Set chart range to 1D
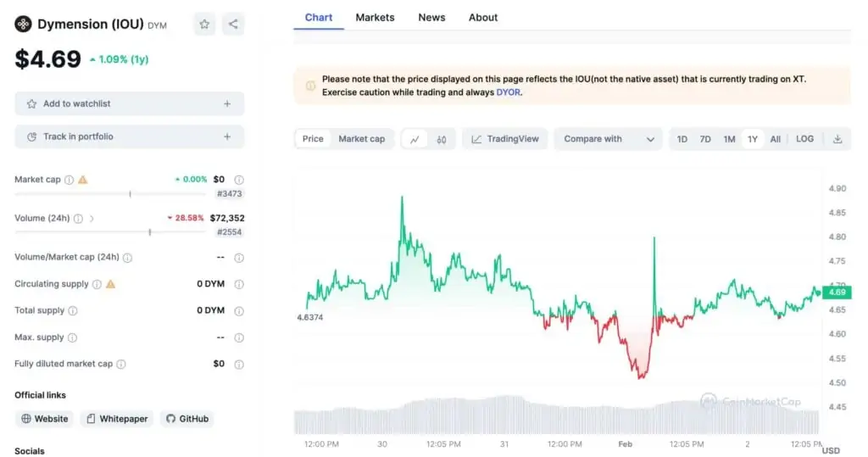This screenshot has width=868, height=457. pyautogui.click(x=682, y=139)
